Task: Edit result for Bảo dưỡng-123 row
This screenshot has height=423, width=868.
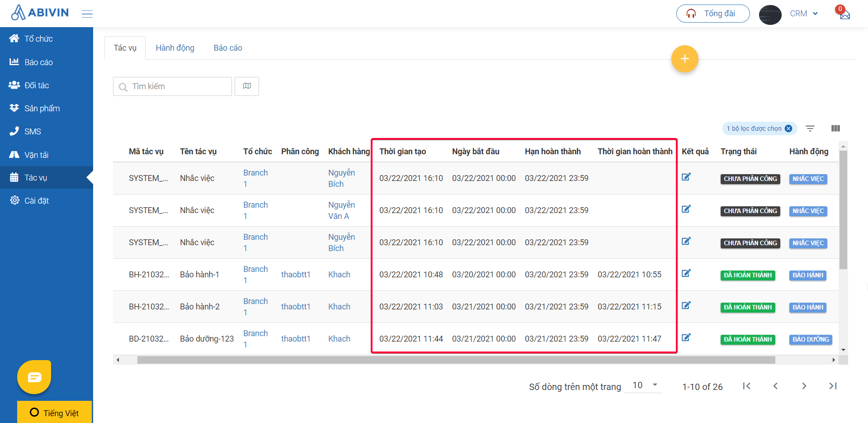Action: tap(686, 337)
